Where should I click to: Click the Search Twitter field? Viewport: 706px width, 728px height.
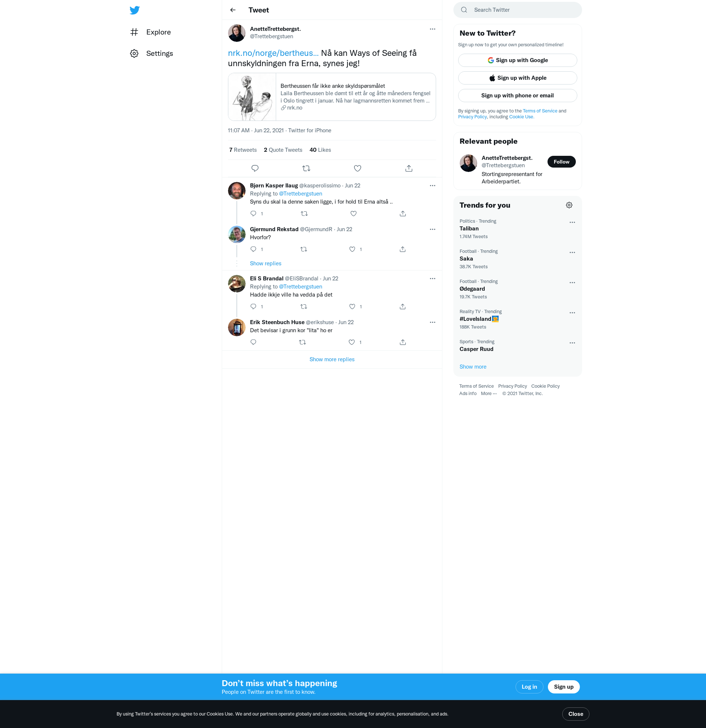517,10
